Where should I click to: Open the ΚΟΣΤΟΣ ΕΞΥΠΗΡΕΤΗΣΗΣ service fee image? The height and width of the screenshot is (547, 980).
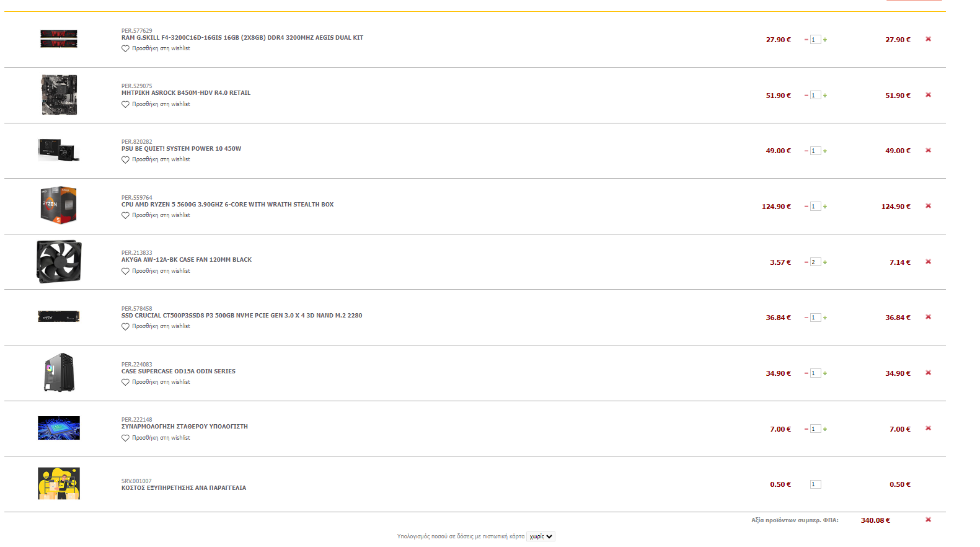59,484
